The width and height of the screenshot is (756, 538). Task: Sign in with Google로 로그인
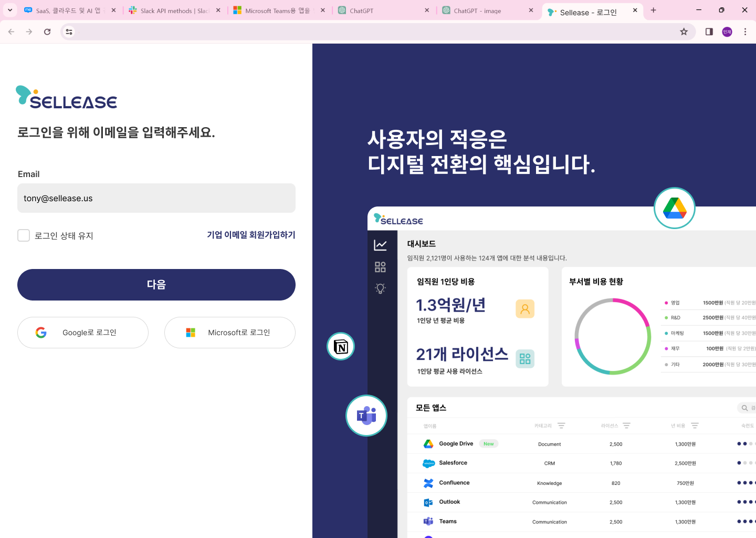click(83, 333)
